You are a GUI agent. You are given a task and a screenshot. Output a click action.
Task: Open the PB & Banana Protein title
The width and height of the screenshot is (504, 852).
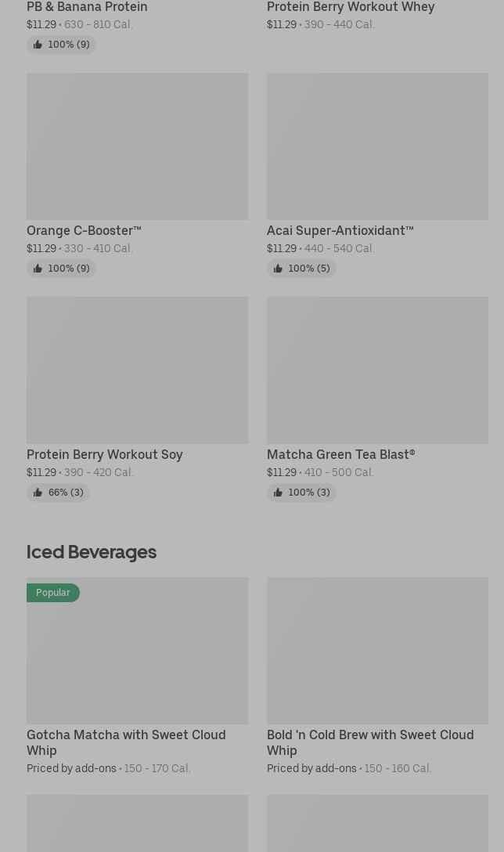coord(87,7)
